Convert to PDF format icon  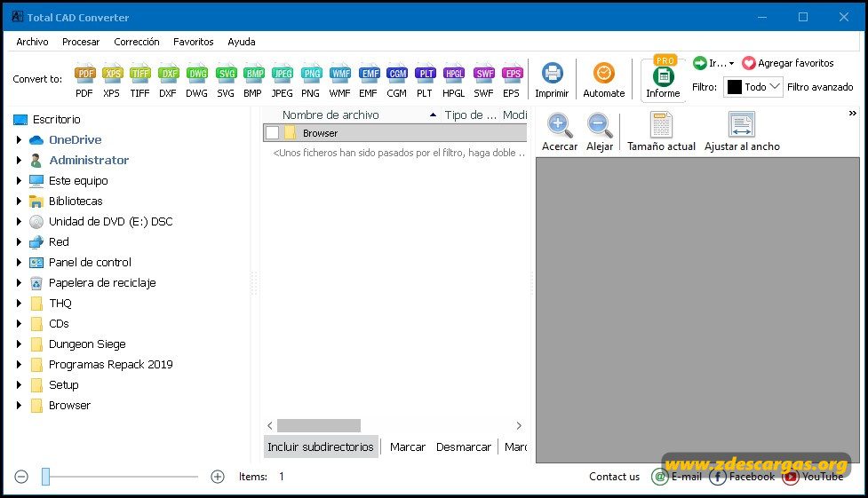pos(84,81)
